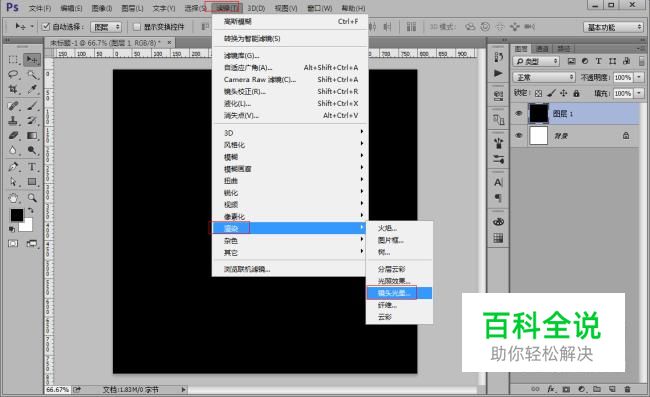Open Swatches grid panel icon in the dock
The image size is (650, 397).
click(x=498, y=238)
